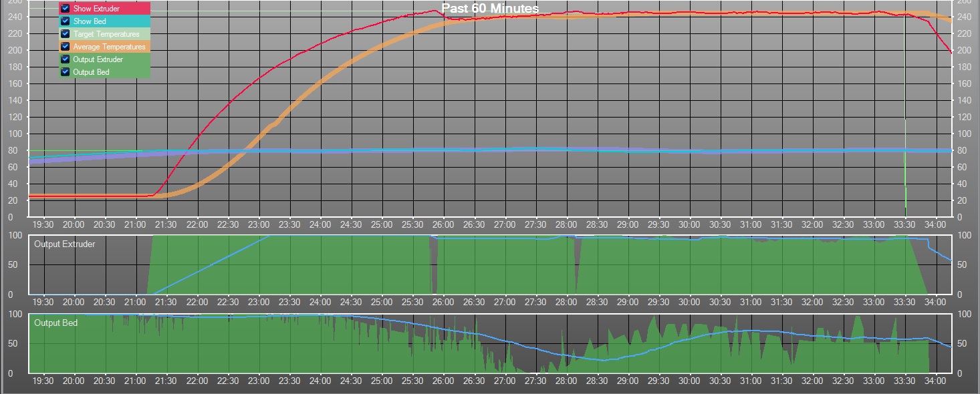Click the Output Extruder graph panel title
This screenshot has height=394, width=980.
tap(65, 244)
